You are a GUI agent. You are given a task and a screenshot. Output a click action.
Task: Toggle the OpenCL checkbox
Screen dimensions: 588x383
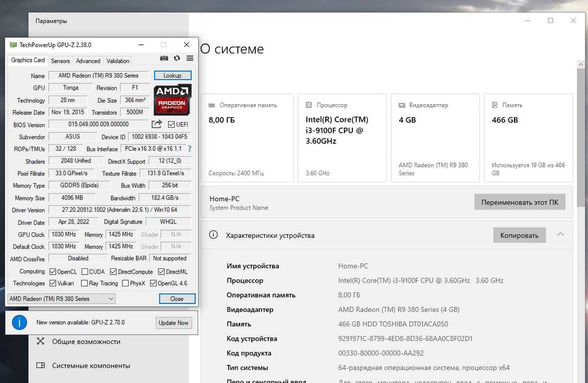pos(53,272)
